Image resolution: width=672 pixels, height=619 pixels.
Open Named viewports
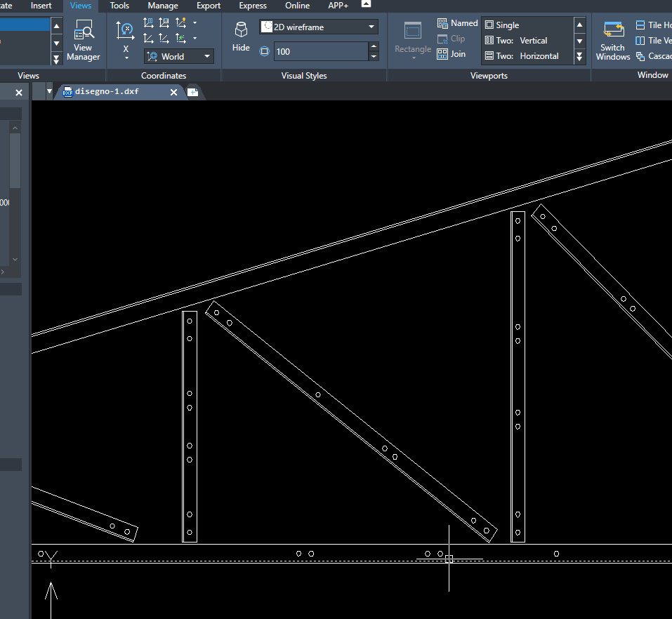457,23
